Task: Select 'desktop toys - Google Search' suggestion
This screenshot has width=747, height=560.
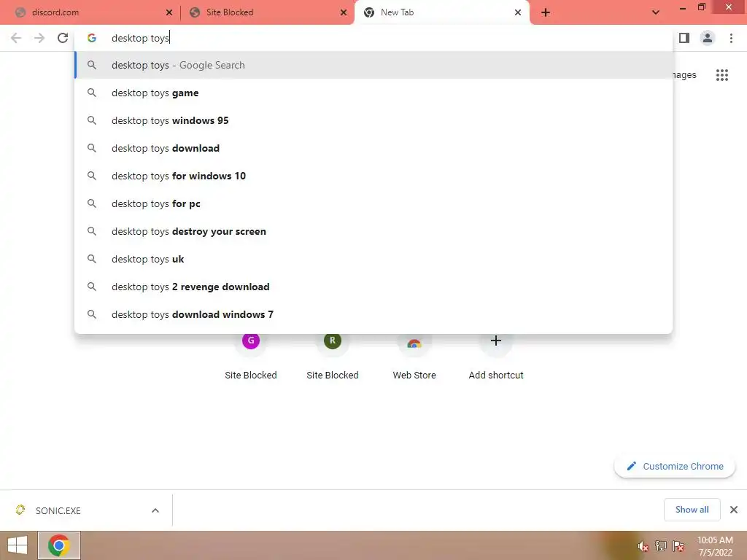Action: 374,65
